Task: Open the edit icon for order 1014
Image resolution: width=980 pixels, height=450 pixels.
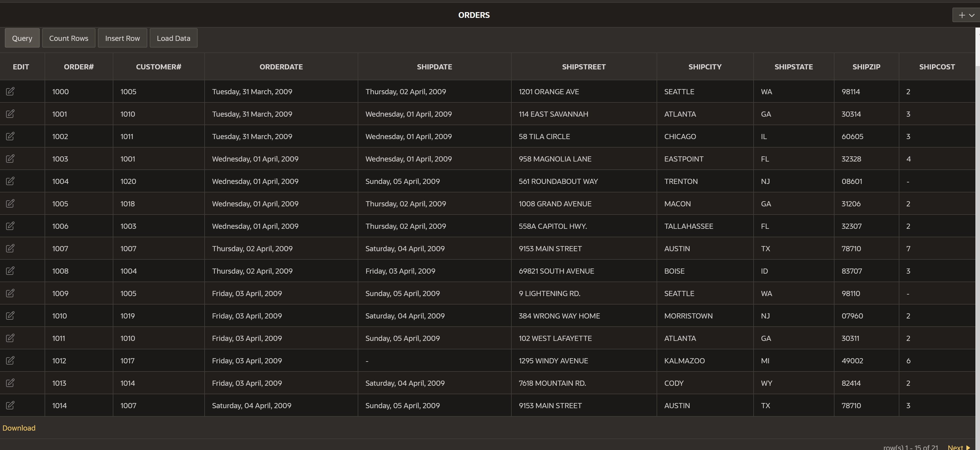Action: (10, 405)
